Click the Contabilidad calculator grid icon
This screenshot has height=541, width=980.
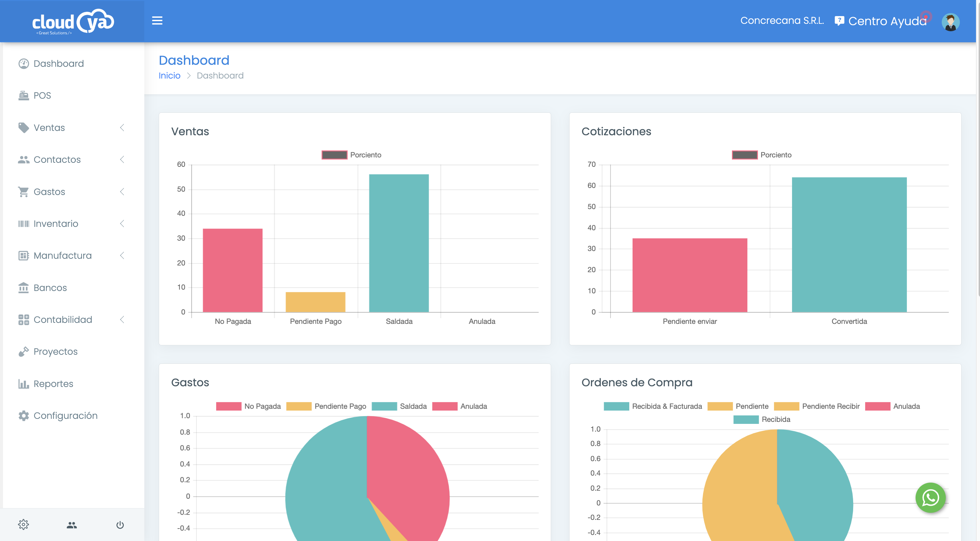point(23,319)
